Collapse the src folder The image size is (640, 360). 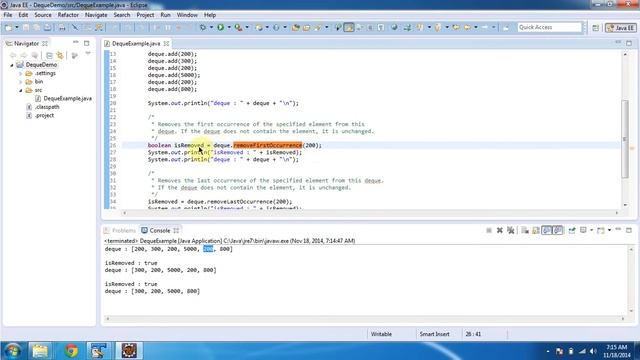click(x=21, y=90)
